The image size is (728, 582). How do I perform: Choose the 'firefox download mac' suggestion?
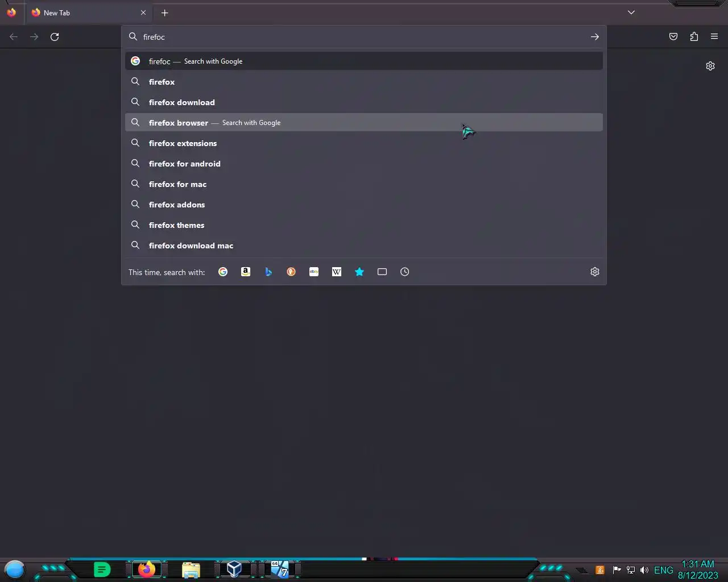[364, 246]
